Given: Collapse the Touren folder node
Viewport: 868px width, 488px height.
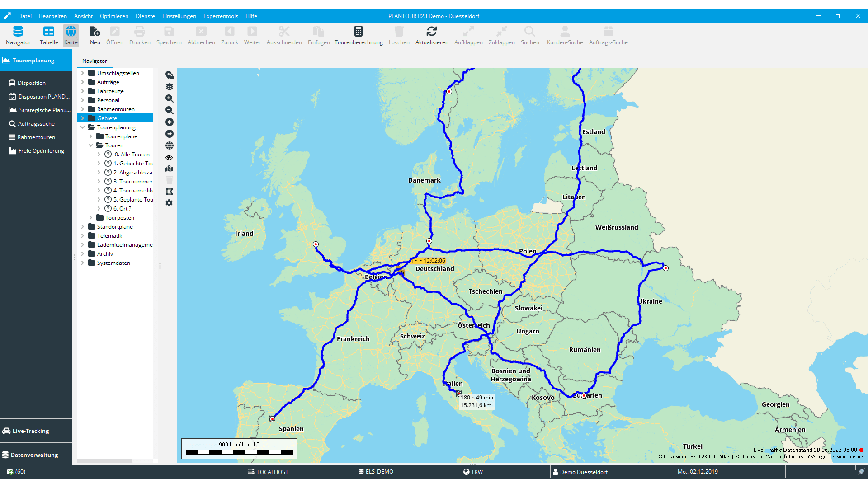Looking at the screenshot, I should tap(91, 145).
